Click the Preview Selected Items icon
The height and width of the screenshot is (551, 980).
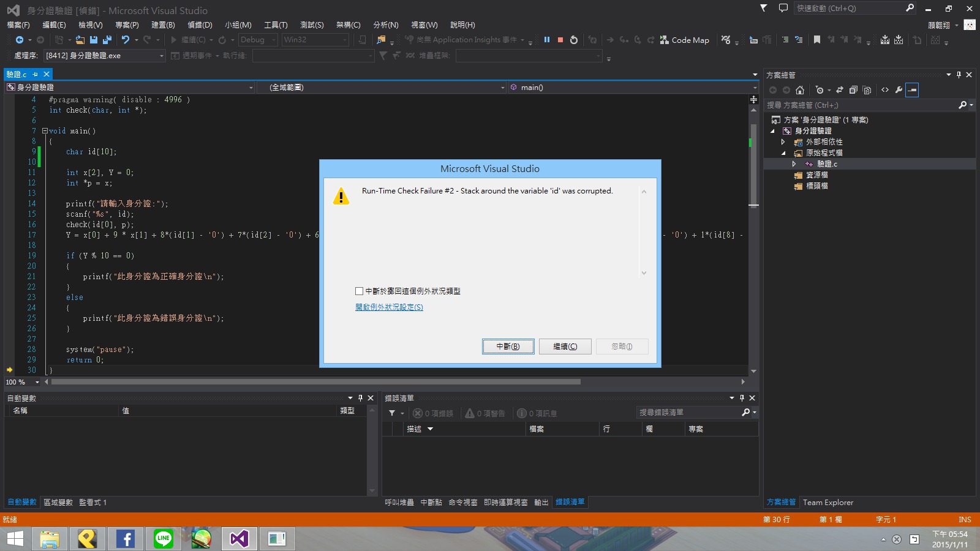click(912, 90)
